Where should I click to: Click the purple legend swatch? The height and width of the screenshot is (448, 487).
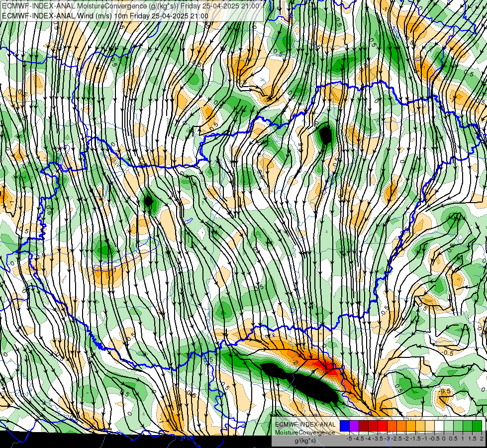354,426
